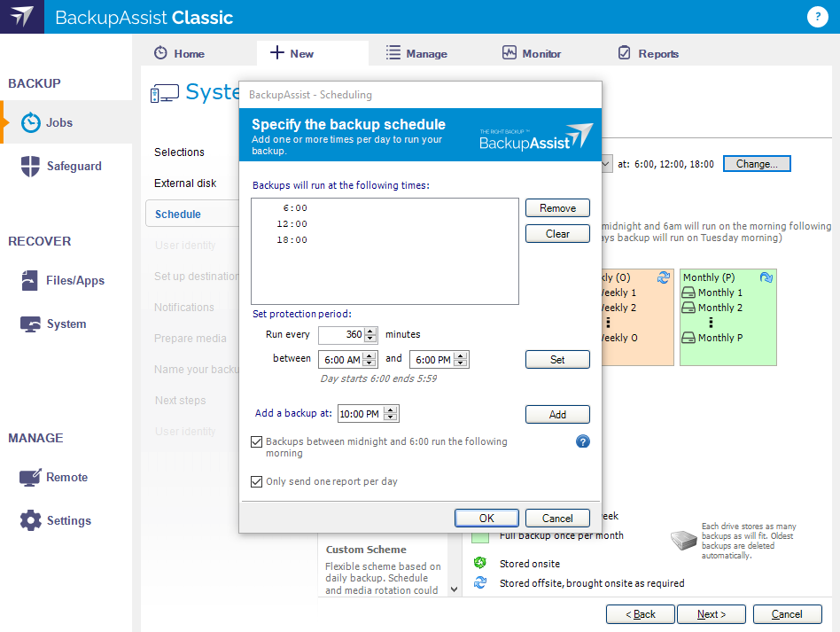The image size is (840, 632).
Task: Adjust the 10:00 PM add-backup time spinner
Action: pos(391,413)
